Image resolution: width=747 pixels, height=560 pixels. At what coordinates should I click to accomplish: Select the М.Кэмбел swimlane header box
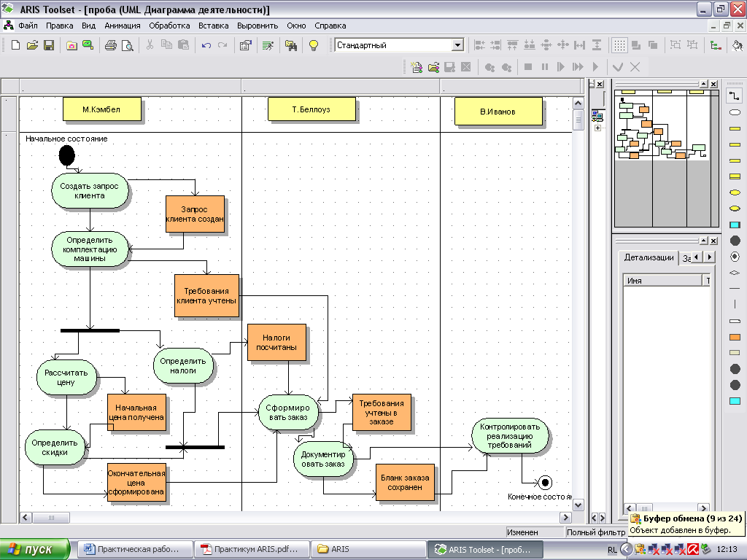coord(102,109)
